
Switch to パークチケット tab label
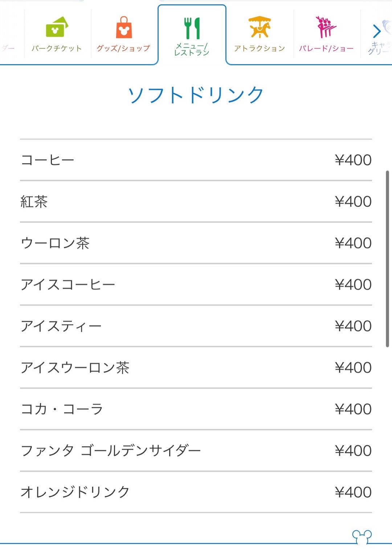[57, 49]
